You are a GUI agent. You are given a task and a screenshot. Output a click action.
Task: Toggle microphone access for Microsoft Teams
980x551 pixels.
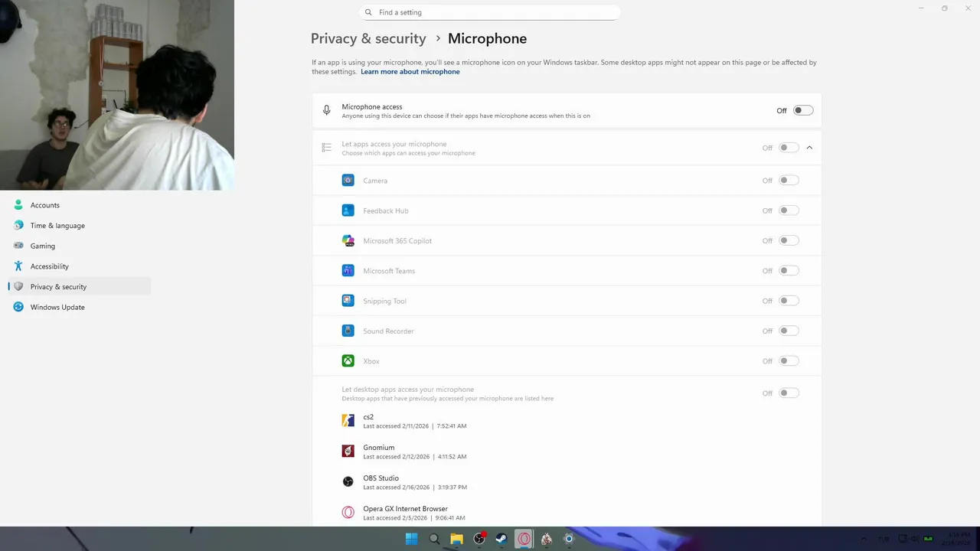point(789,271)
